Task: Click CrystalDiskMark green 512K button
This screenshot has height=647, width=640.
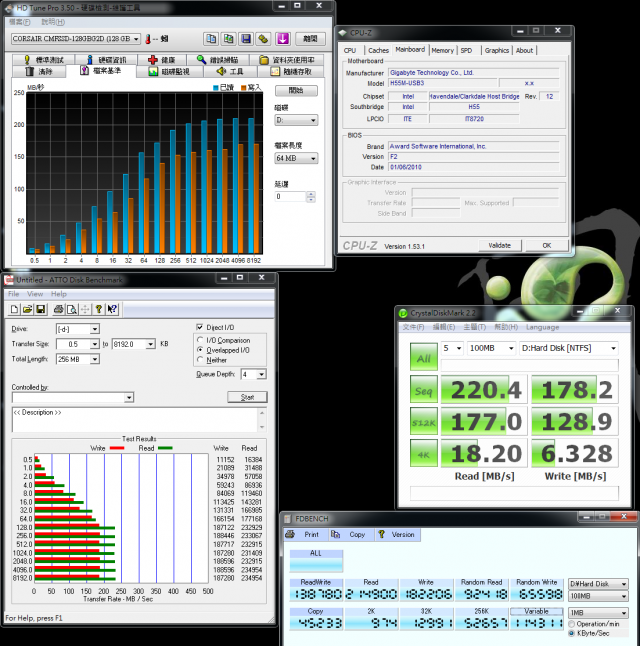Action: click(x=424, y=421)
